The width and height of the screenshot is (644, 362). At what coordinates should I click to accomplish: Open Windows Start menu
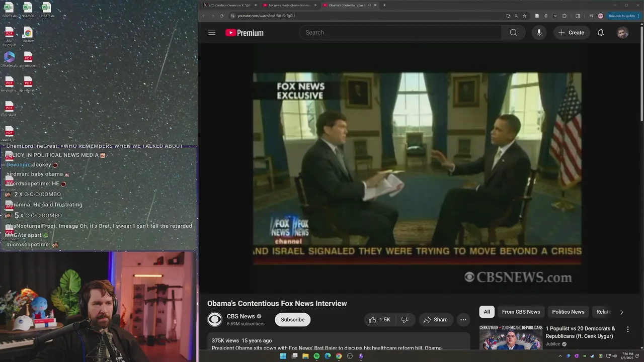point(283,356)
